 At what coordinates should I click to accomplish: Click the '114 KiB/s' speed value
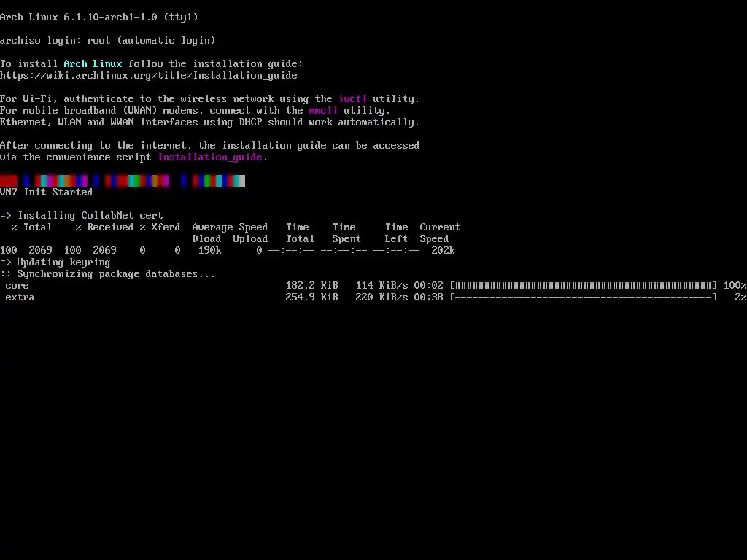pos(382,285)
